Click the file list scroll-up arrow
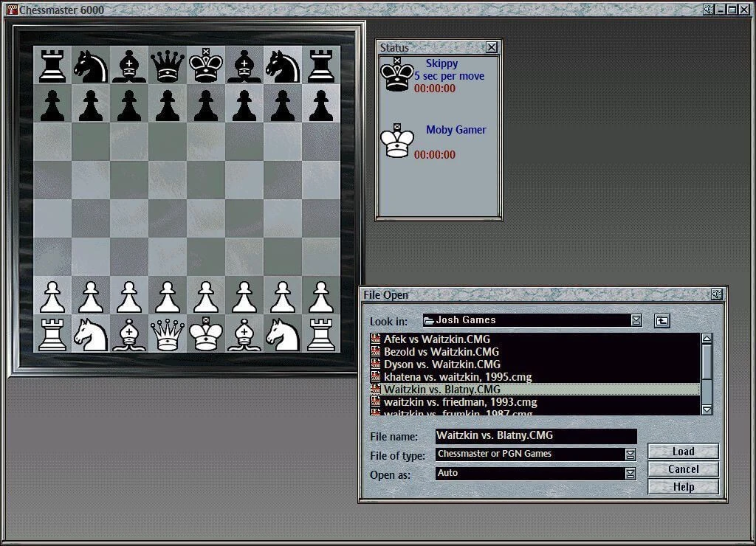Screen dimensions: 756x546 [x=707, y=338]
